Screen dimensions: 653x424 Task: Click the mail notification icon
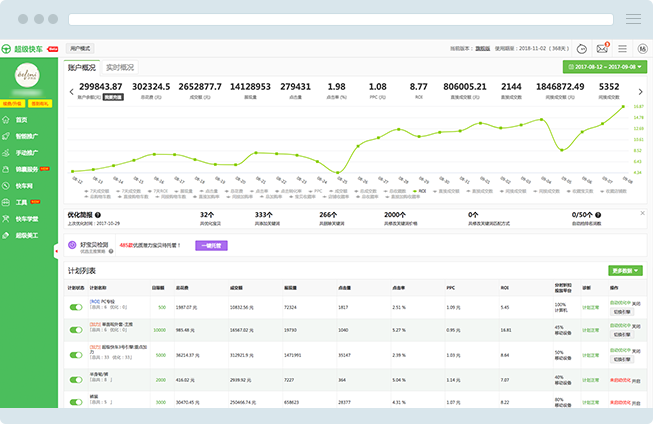pyautogui.click(x=602, y=48)
